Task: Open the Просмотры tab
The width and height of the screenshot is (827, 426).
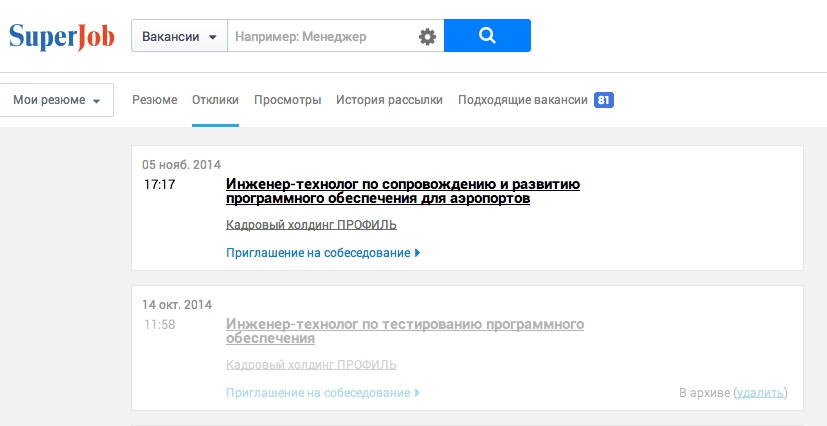Action: [x=287, y=100]
